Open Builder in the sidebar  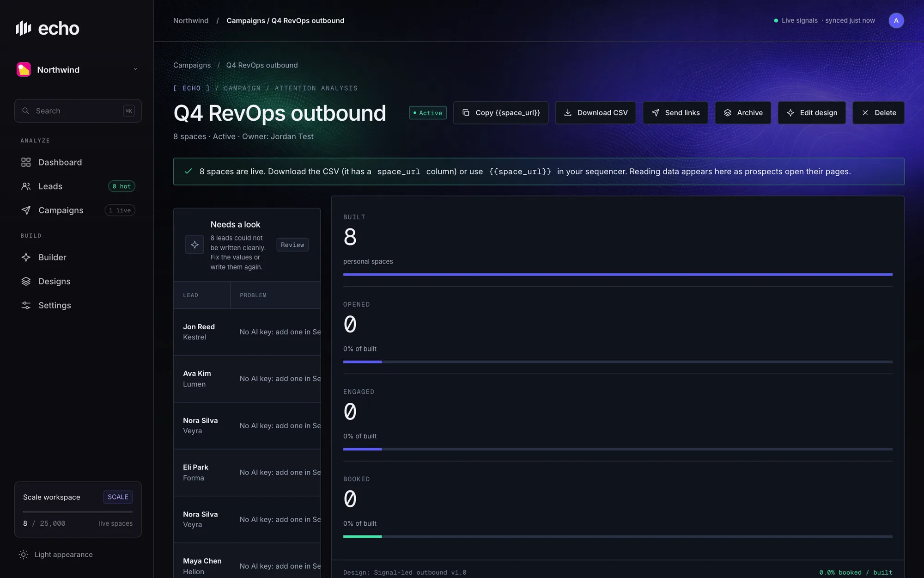point(78,258)
